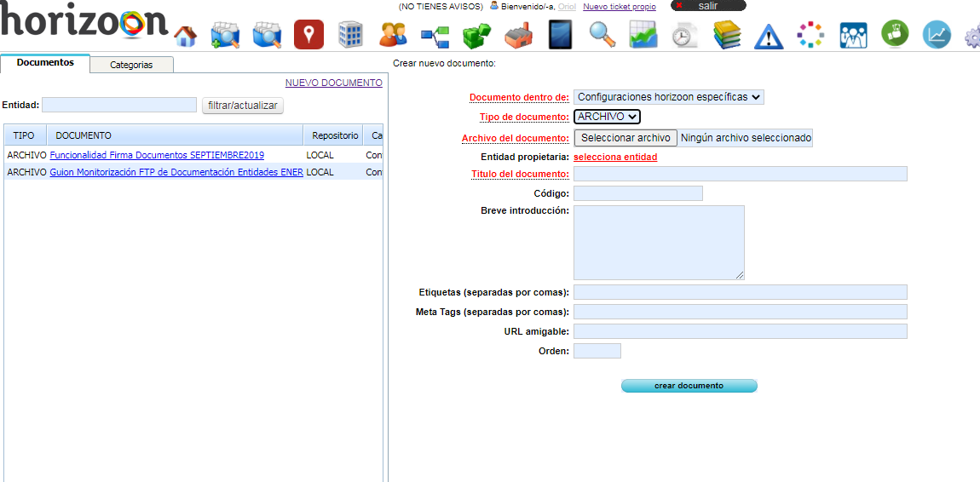Click the TIPO column header
Image resolution: width=980 pixels, height=482 pixels.
pyautogui.click(x=25, y=135)
